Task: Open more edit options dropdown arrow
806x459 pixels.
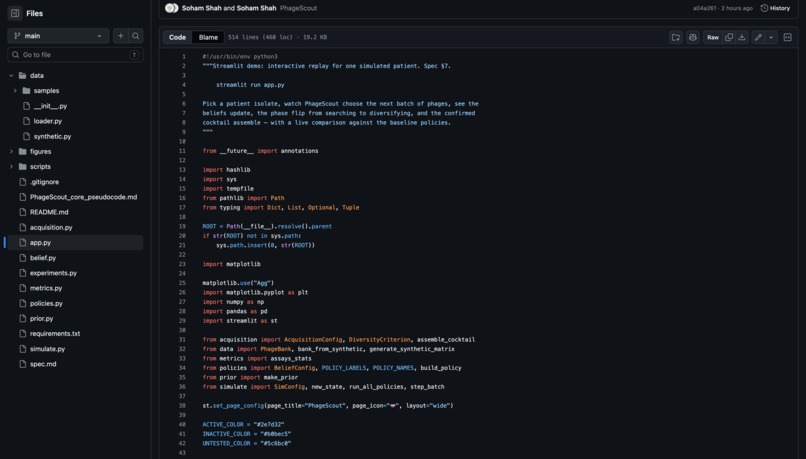Action: (771, 37)
